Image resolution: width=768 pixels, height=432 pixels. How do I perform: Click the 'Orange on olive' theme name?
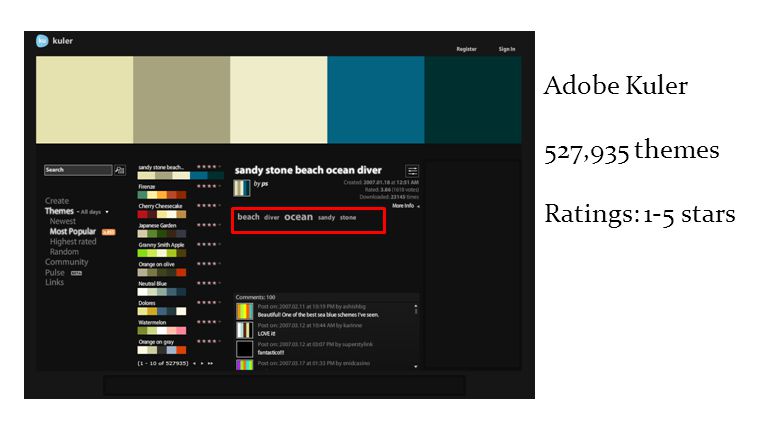coord(156,264)
